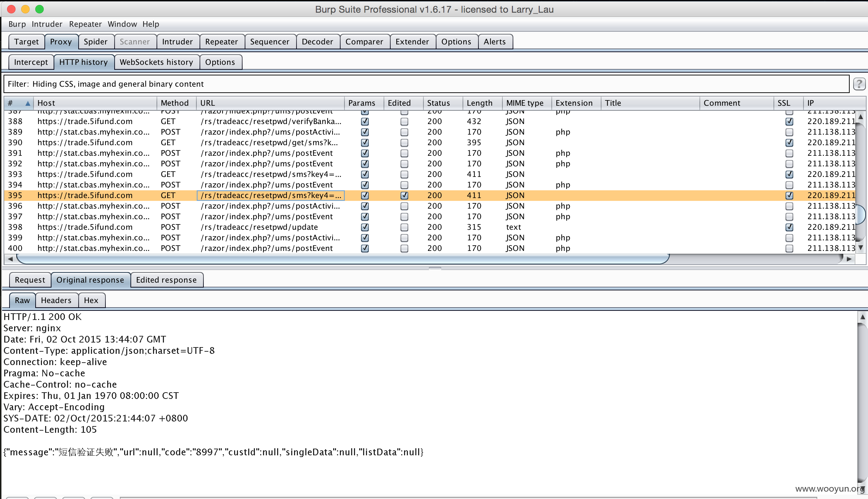Image resolution: width=868 pixels, height=499 pixels.
Task: Show the Request tab
Action: [x=30, y=280]
